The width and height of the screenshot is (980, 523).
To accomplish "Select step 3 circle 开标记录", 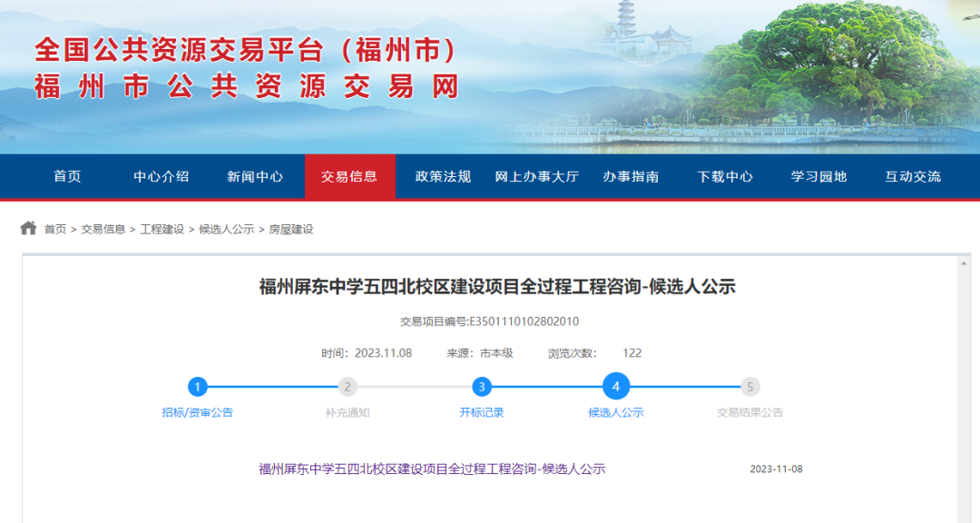I will [481, 386].
